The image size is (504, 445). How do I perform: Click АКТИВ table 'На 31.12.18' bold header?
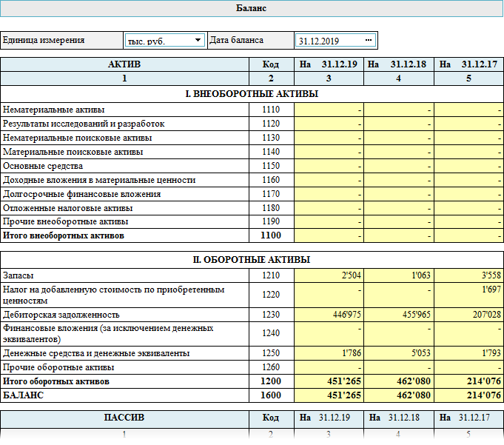[399, 64]
